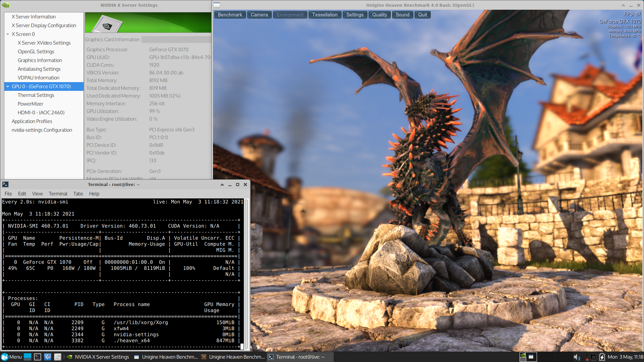Open the terminal window menu icon
644x362 pixels.
pos(5,184)
